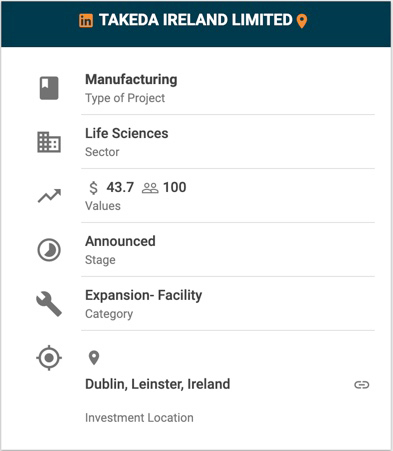Click the Dublin, Leinster, Ireland location text
393x451 pixels.
158,384
